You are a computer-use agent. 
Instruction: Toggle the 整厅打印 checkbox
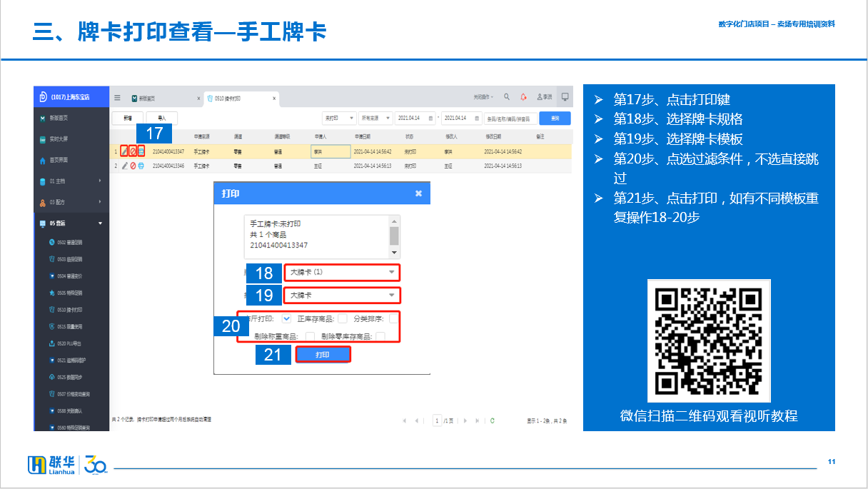click(x=286, y=318)
